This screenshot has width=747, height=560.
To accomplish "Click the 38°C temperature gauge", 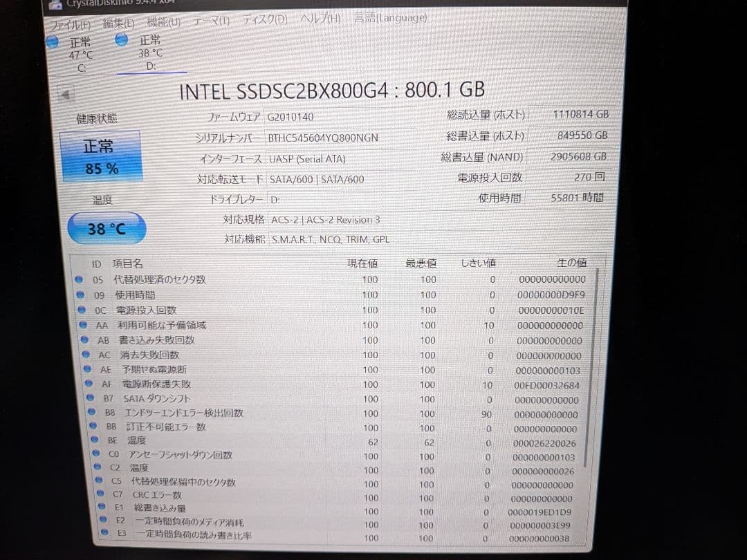I will [105, 228].
